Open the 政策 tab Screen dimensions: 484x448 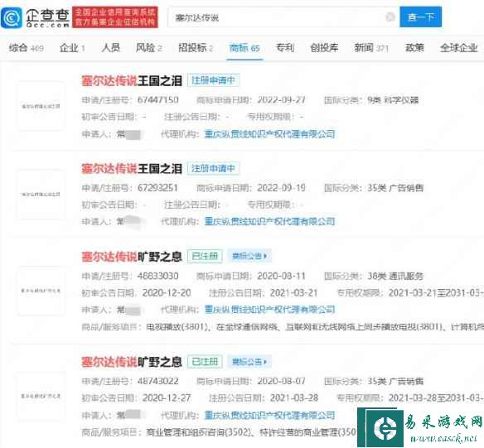point(414,48)
